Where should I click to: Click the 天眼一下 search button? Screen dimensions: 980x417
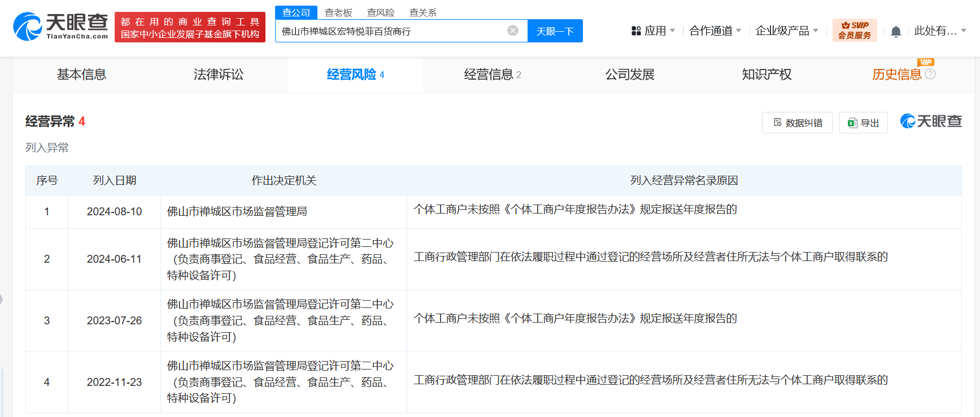(x=555, y=31)
